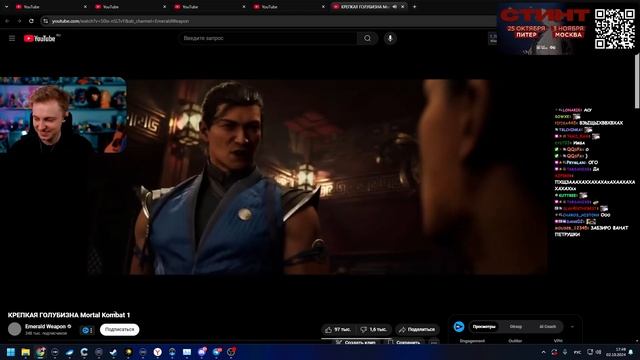Go to YouTube home via logo
The height and width of the screenshot is (360, 640).
[x=40, y=38]
